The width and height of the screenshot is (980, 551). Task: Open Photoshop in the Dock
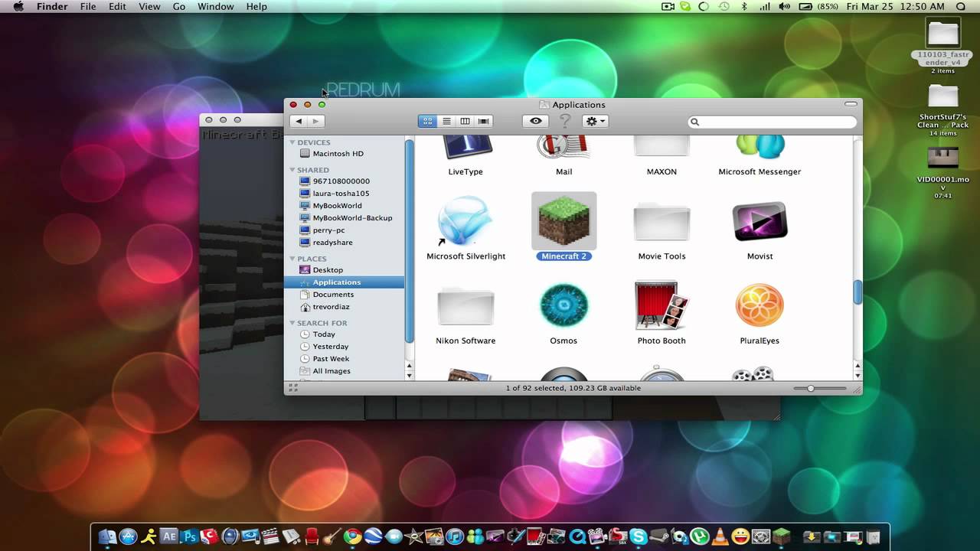tap(189, 536)
